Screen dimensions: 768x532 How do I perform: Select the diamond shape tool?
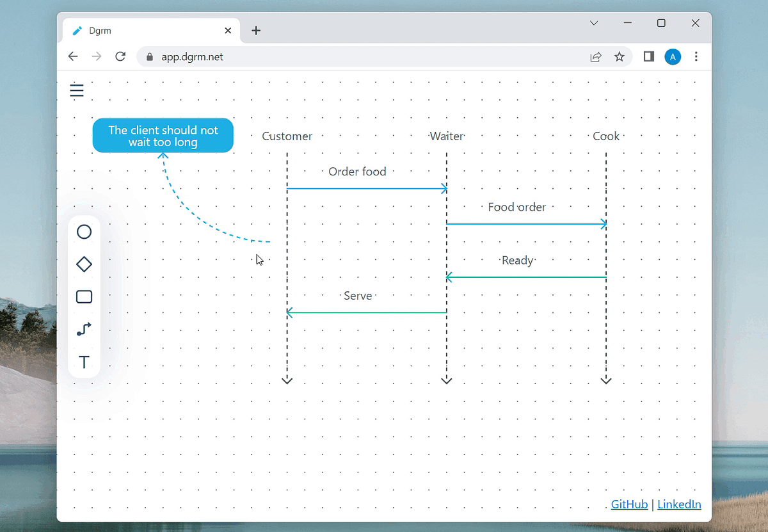pos(84,264)
